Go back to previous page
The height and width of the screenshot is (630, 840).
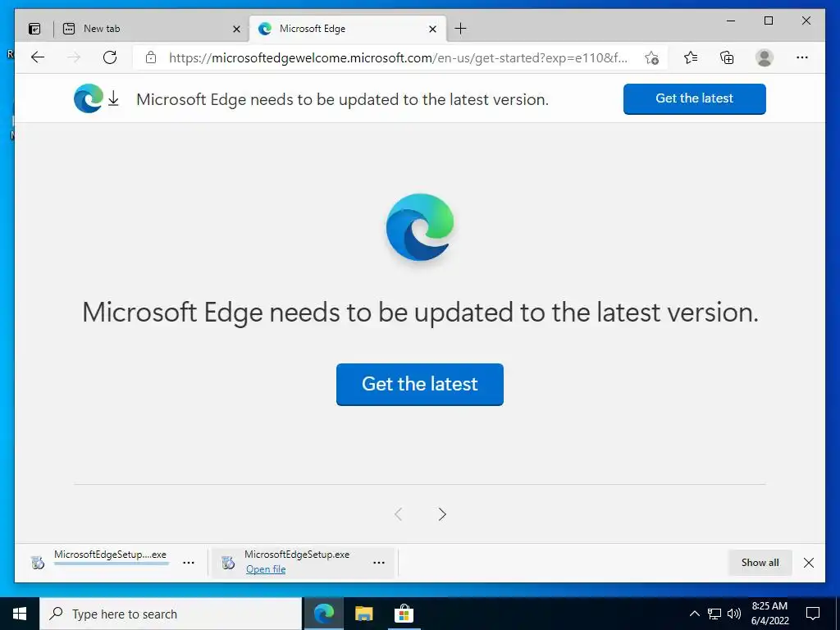(38, 57)
